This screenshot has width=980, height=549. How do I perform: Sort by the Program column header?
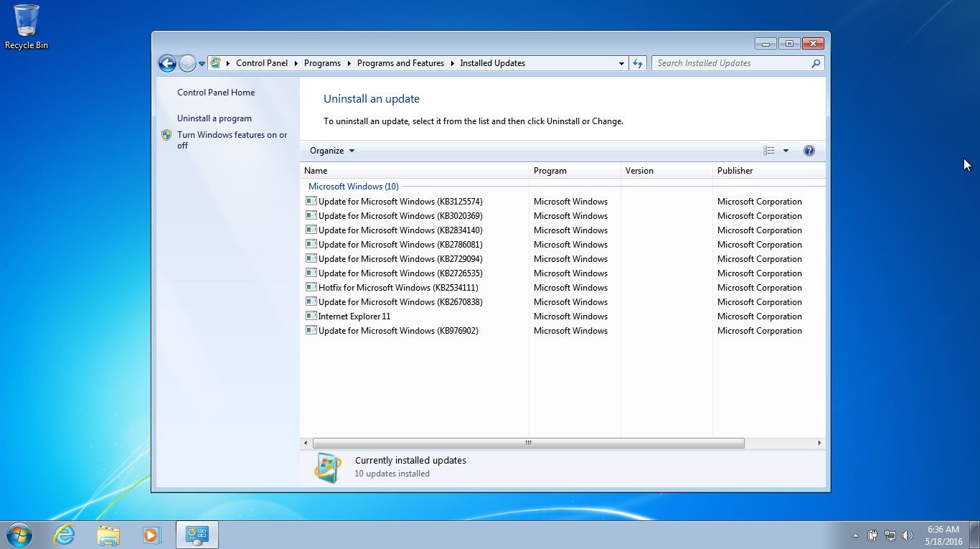pos(575,171)
